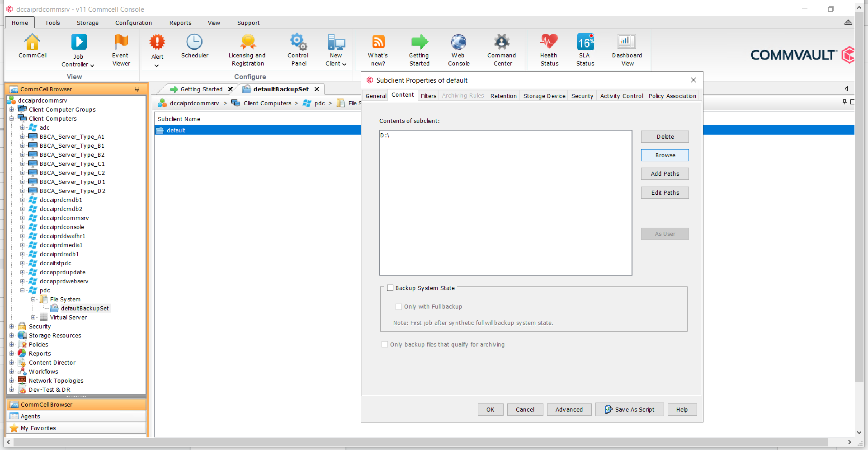Select the D:\ content path entry
The width and height of the screenshot is (868, 450).
pos(385,136)
